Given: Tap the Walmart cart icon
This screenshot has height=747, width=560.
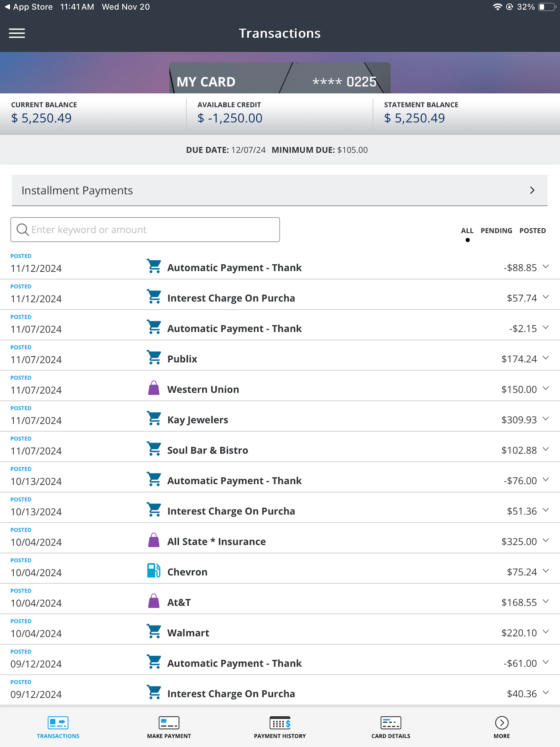Looking at the screenshot, I should tap(154, 631).
